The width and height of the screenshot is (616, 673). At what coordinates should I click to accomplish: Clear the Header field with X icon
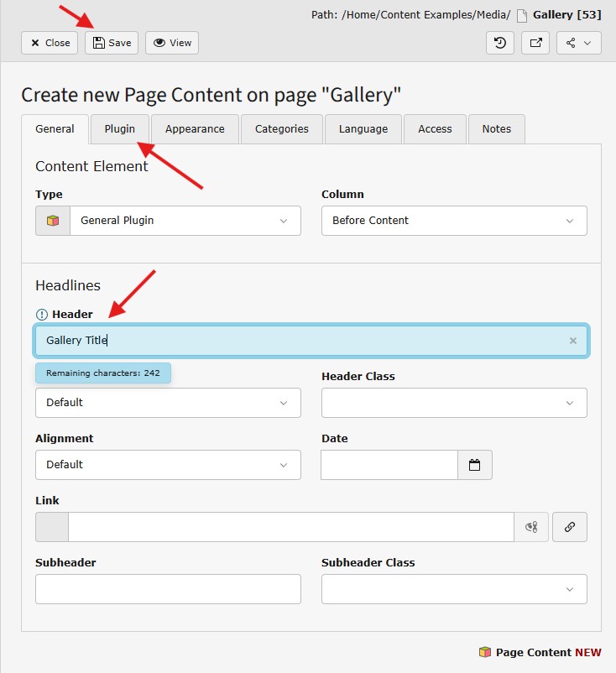573,341
